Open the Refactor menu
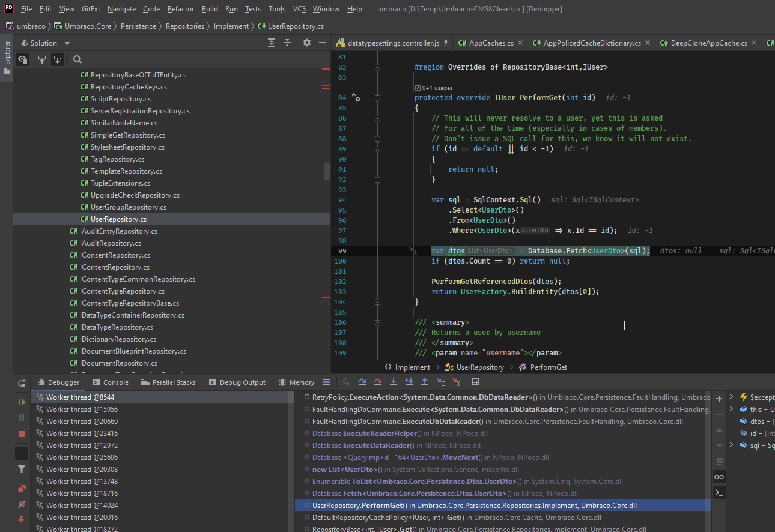Viewport: 775px width, 532px height. [x=180, y=8]
